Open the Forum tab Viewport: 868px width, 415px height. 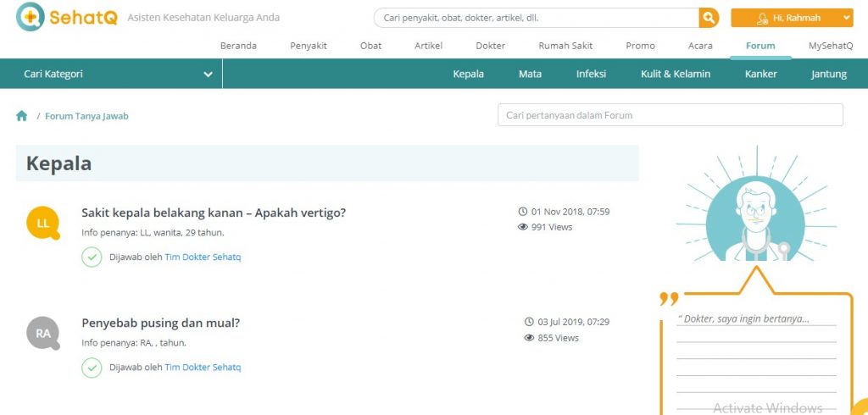[x=760, y=46]
